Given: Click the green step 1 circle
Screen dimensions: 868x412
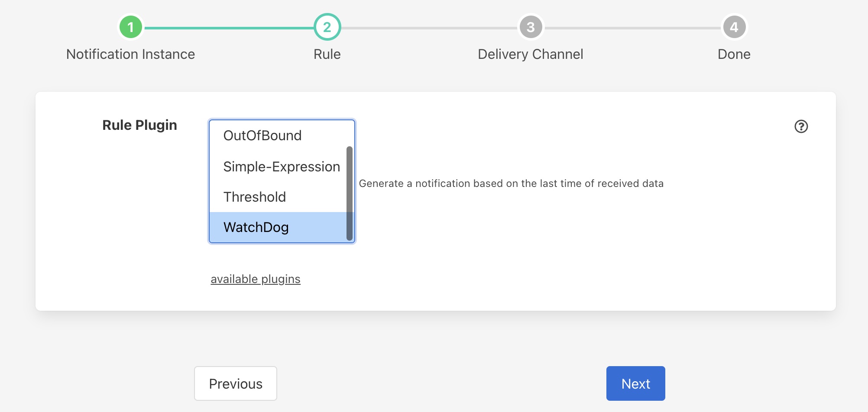Looking at the screenshot, I should pyautogui.click(x=130, y=27).
